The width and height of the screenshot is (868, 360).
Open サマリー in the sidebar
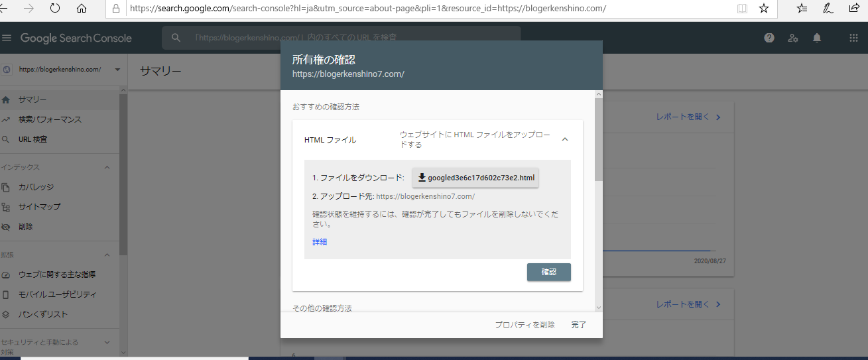[x=60, y=99]
